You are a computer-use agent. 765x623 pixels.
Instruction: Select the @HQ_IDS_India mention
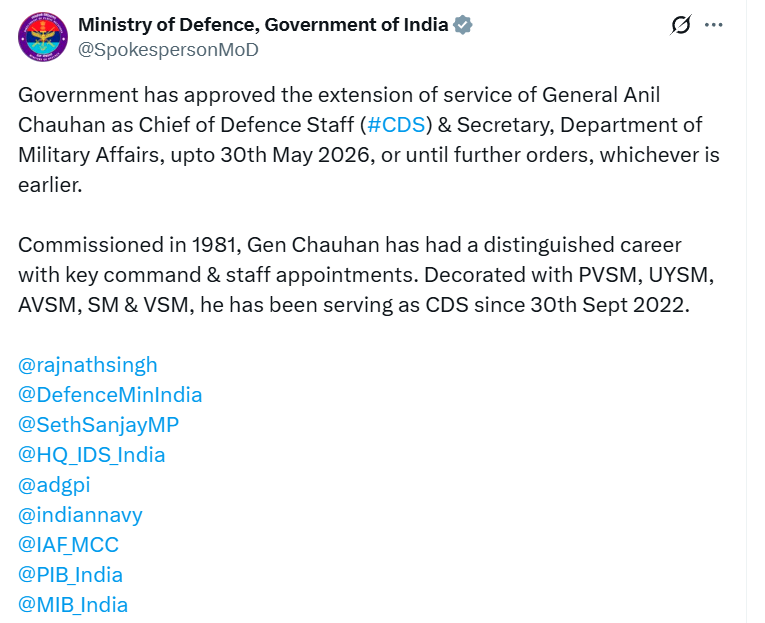[92, 455]
